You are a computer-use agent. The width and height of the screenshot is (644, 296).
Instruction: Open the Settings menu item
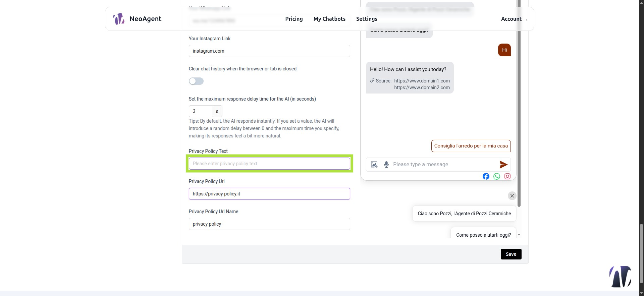[x=367, y=19]
